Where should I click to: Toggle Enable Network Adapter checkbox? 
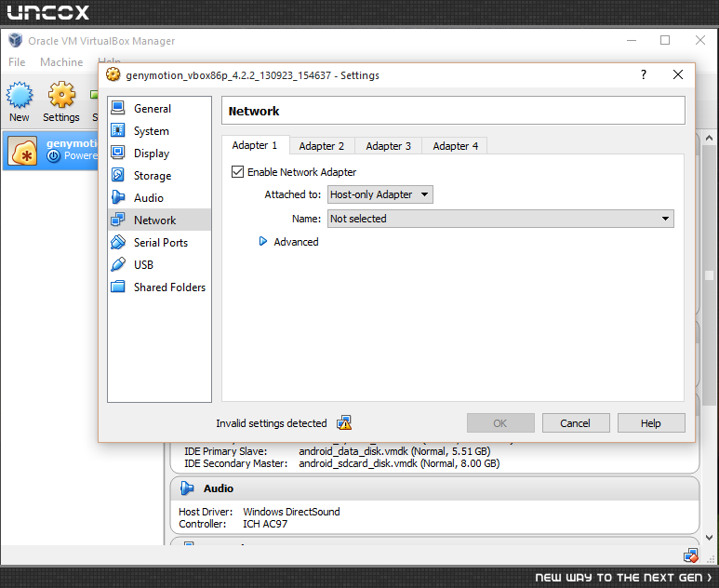(x=237, y=172)
